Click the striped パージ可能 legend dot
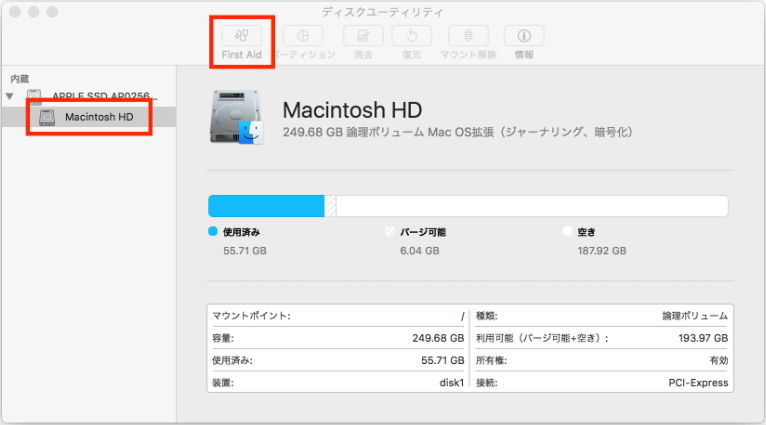766x425 pixels. tap(389, 232)
